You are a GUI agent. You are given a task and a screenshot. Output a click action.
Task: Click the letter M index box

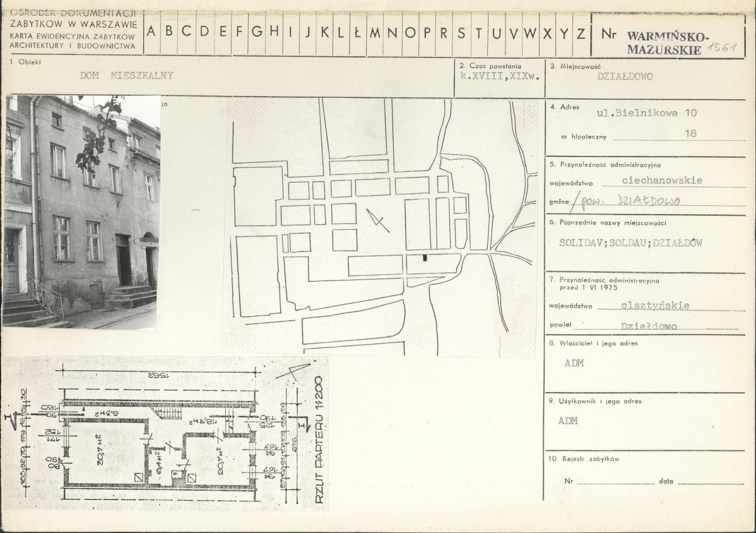click(375, 32)
